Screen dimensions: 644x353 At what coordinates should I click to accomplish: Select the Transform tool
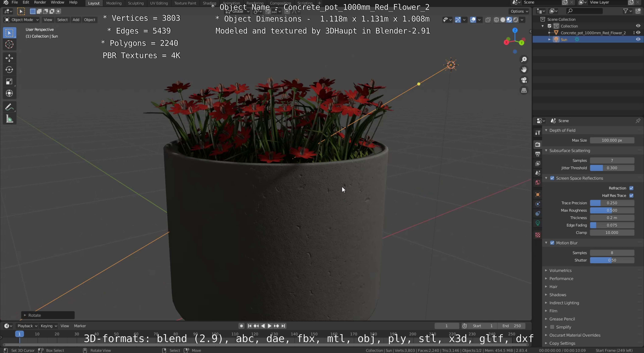(9, 93)
